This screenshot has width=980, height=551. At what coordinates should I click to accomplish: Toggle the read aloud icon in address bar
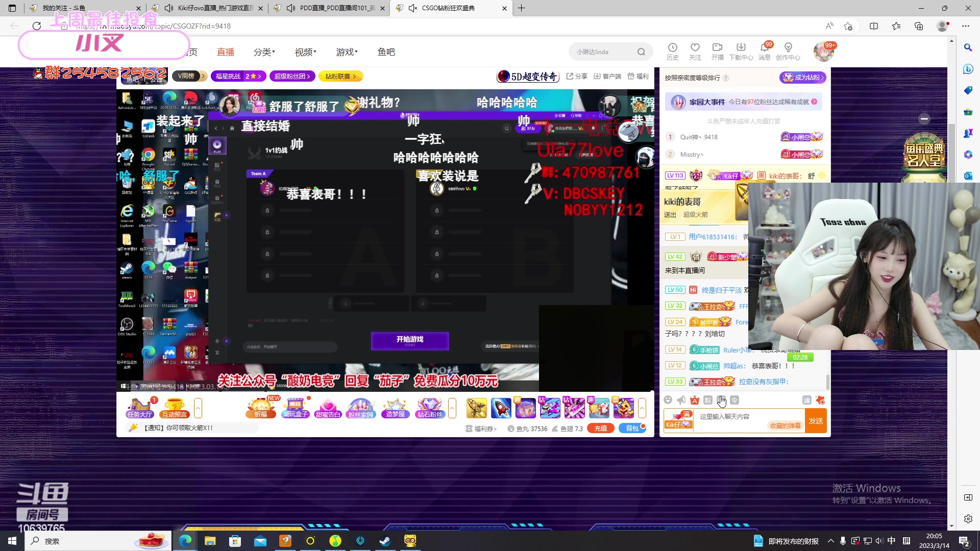[829, 26]
